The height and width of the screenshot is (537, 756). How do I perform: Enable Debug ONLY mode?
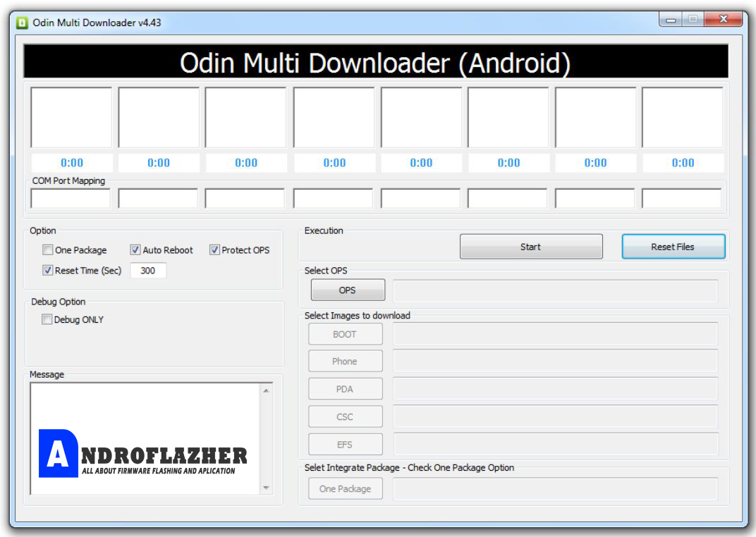pyautogui.click(x=47, y=319)
